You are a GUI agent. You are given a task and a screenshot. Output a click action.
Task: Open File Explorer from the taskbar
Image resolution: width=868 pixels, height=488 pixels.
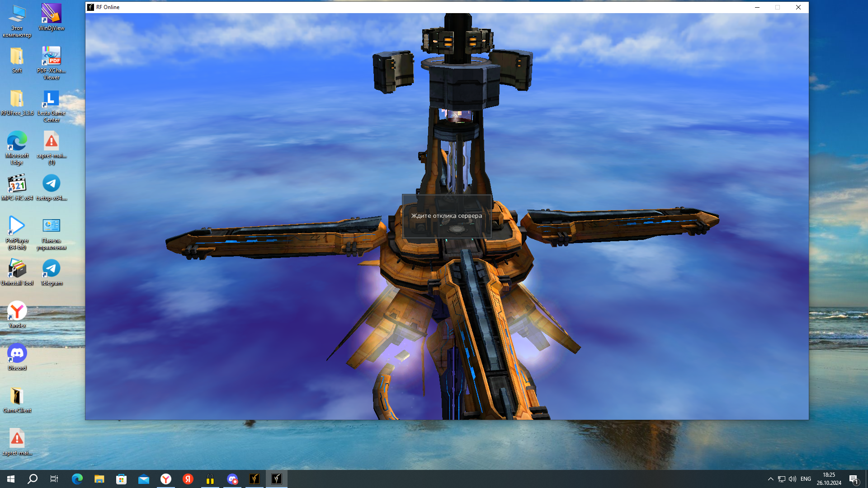click(x=99, y=479)
